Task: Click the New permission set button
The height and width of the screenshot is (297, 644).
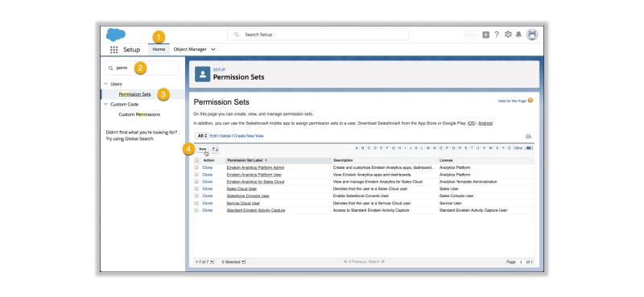Action: pos(203,149)
